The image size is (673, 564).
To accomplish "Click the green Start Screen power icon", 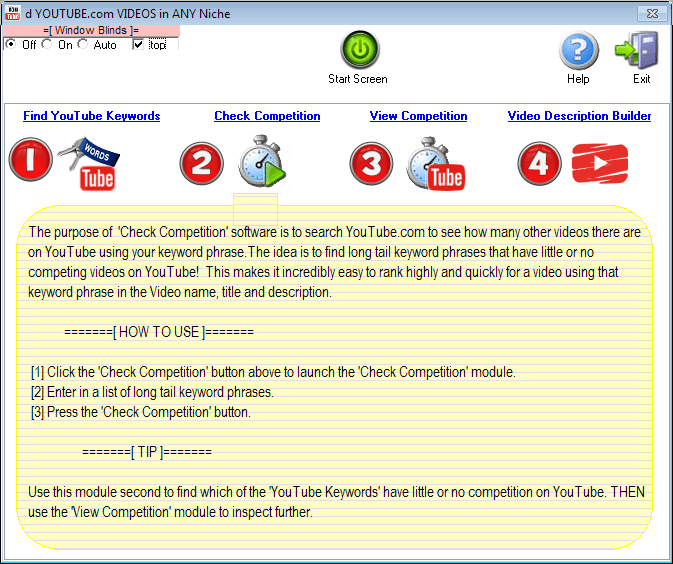I will [x=360, y=49].
